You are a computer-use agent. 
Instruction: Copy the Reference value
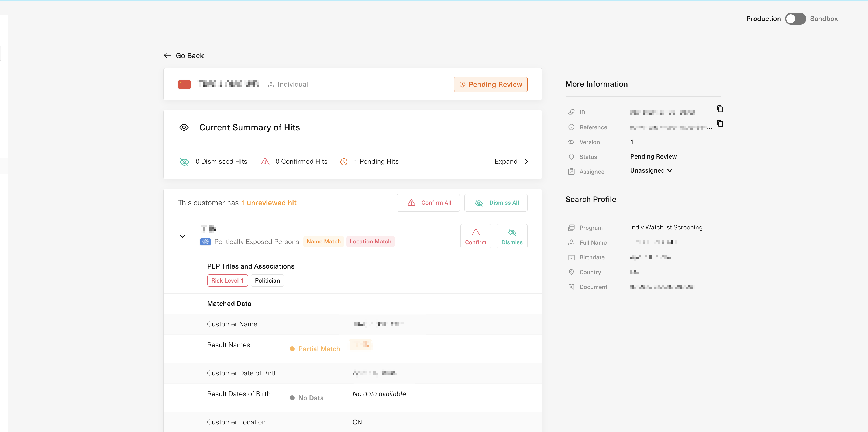click(x=720, y=124)
